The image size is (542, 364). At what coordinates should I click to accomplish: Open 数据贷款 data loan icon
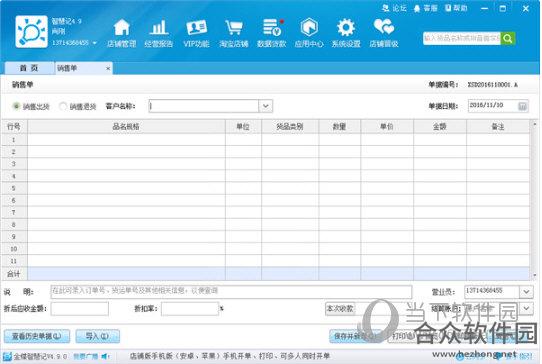272,33
